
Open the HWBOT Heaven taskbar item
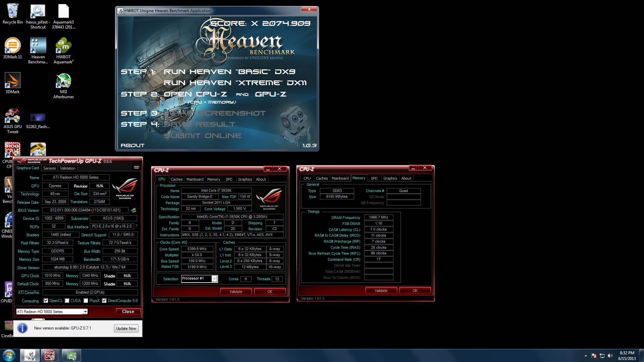[30, 355]
